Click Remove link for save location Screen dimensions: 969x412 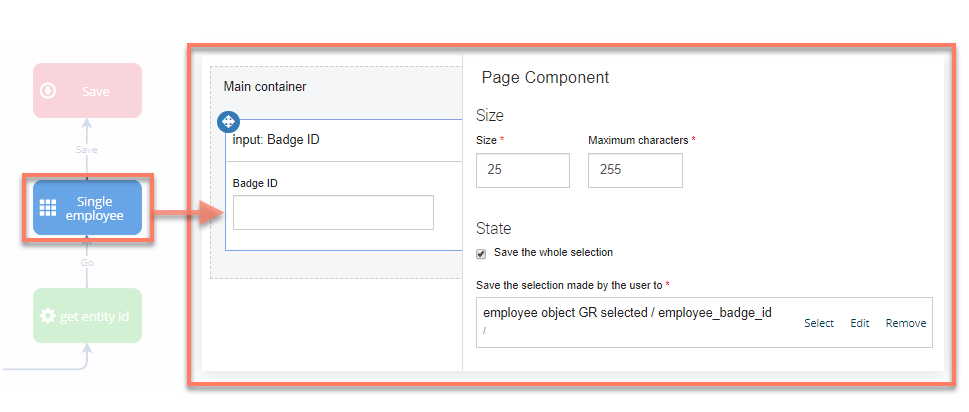(906, 323)
